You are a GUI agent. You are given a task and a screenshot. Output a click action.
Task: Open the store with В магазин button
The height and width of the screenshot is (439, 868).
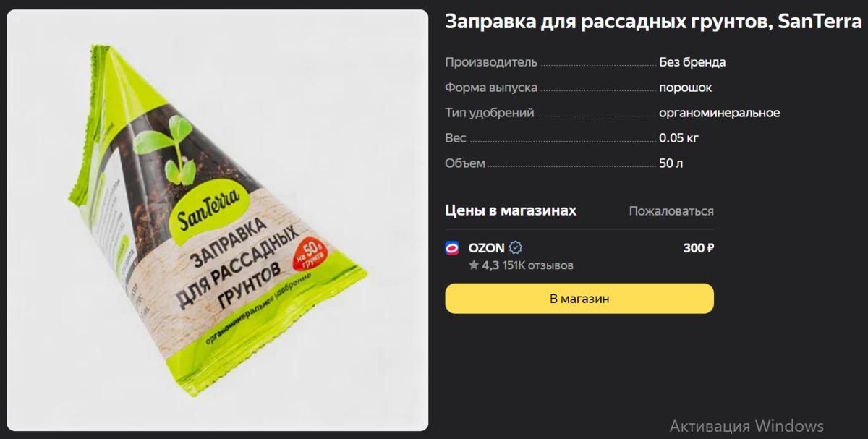(x=579, y=299)
